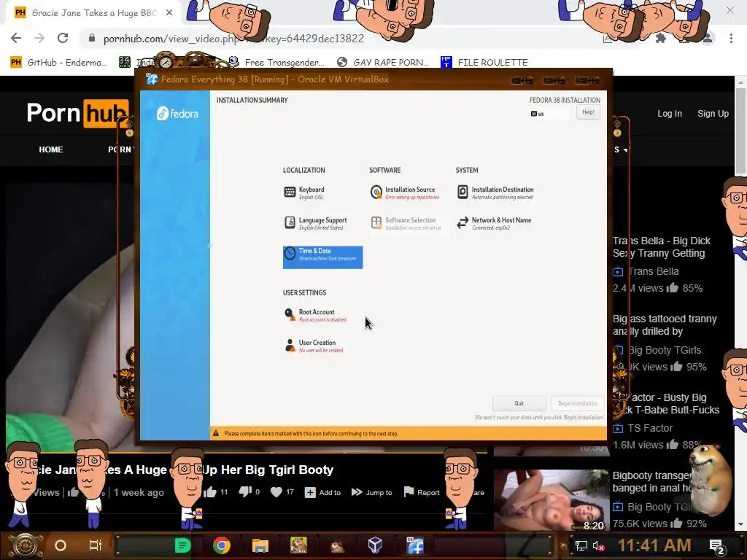This screenshot has width=747, height=560.
Task: Click the Quit button in installer
Action: click(x=519, y=403)
